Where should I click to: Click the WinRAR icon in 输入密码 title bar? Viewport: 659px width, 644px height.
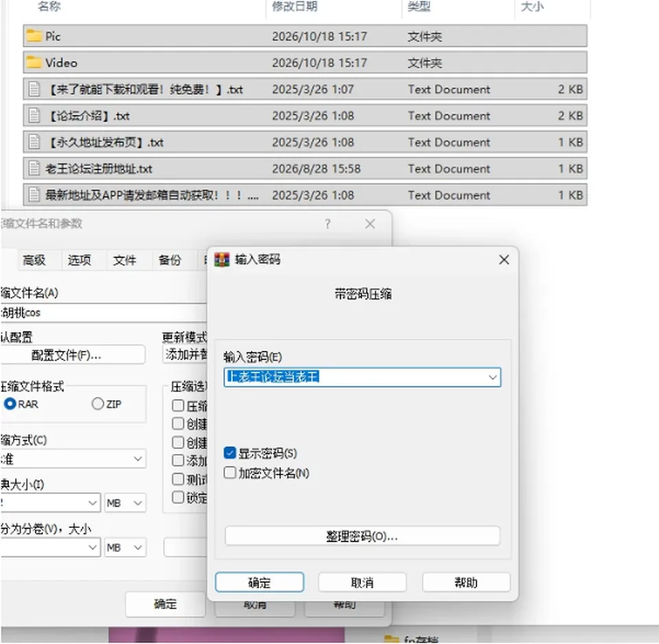pos(222,260)
